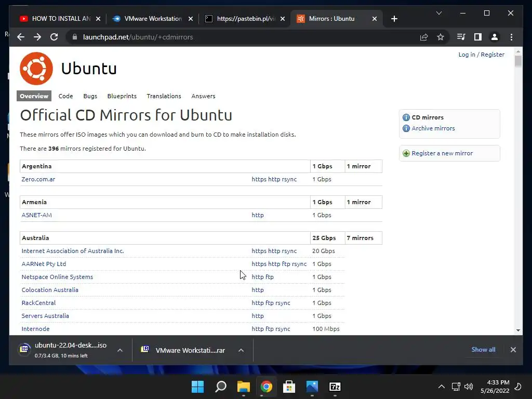Expand options for the VMware Workstation rar download
The height and width of the screenshot is (399, 532).
241,350
